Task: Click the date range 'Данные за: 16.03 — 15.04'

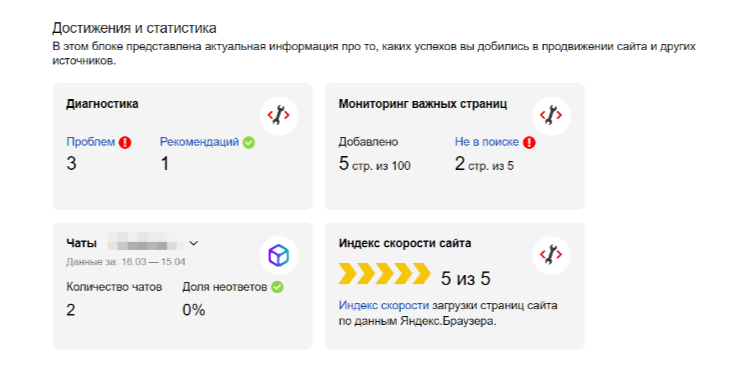Action: click(125, 262)
